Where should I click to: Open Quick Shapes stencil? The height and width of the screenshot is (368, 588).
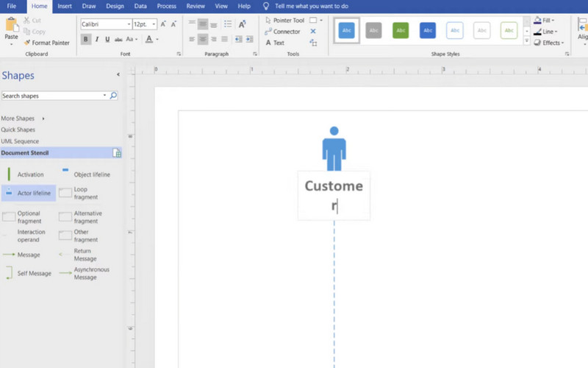[x=18, y=130]
